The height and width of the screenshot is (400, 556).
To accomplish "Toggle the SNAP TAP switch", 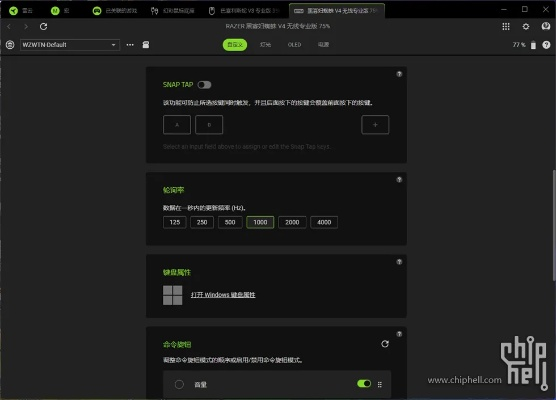I will (x=204, y=85).
